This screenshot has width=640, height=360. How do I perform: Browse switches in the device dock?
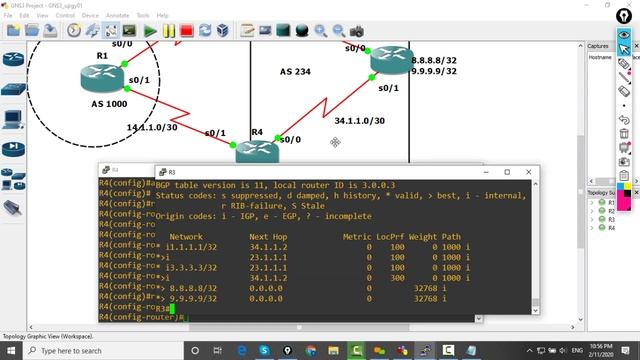tap(13, 89)
